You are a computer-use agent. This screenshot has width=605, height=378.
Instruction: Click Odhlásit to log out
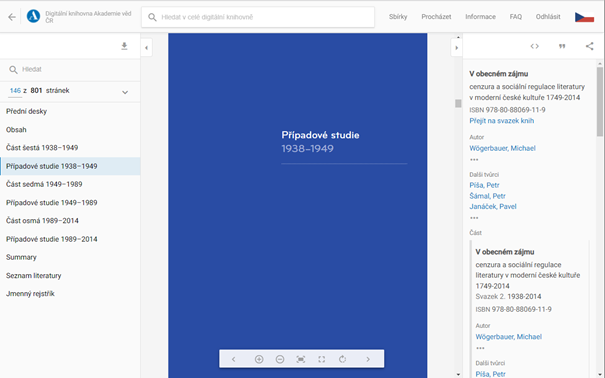(x=548, y=17)
